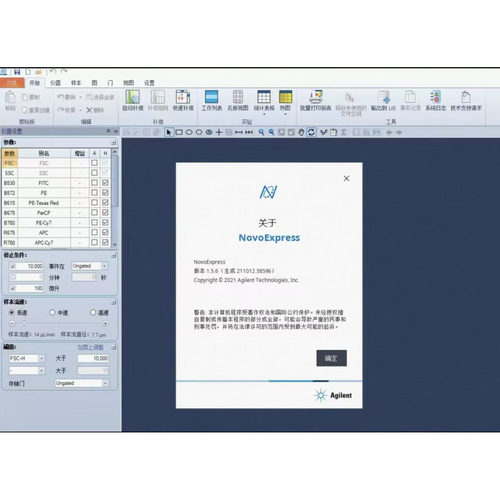This screenshot has height=500, width=500.
Task: Collapse the 样本流速 section
Action: coord(114,302)
